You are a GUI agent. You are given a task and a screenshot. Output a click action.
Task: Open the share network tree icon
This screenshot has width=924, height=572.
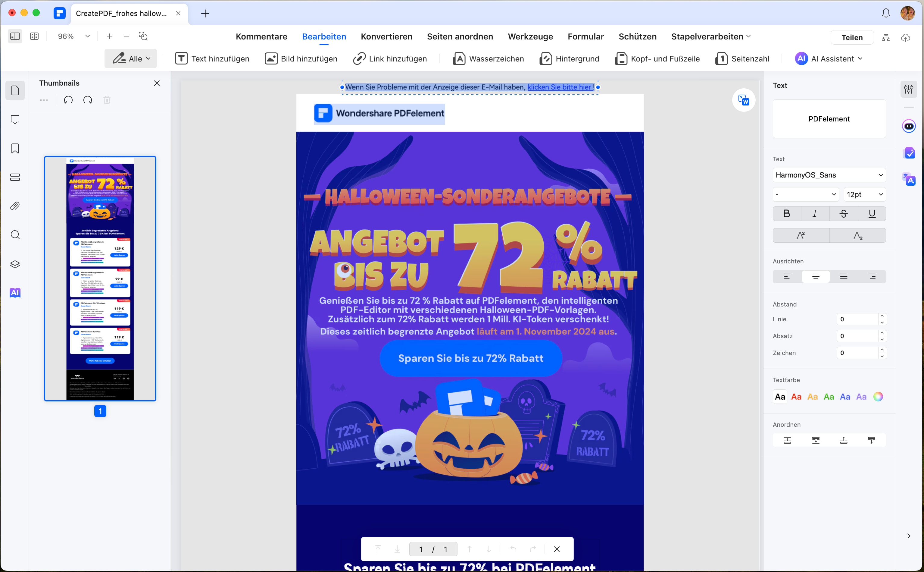pyautogui.click(x=886, y=37)
